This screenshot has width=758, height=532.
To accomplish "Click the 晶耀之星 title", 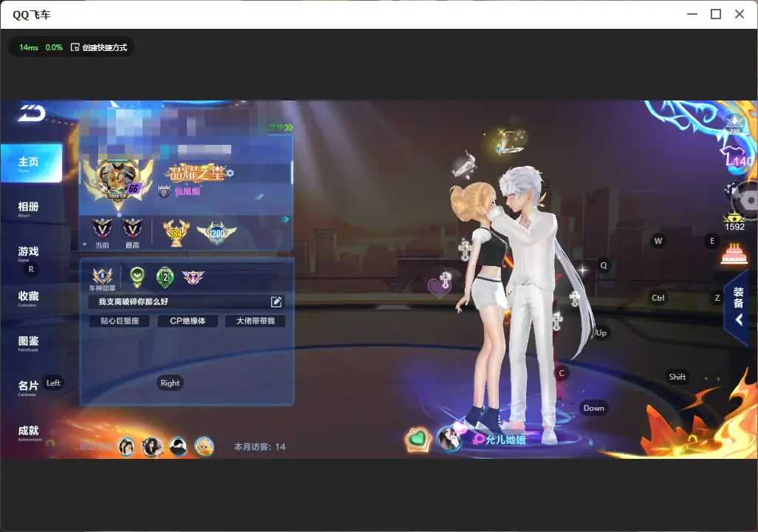I will coord(197,173).
